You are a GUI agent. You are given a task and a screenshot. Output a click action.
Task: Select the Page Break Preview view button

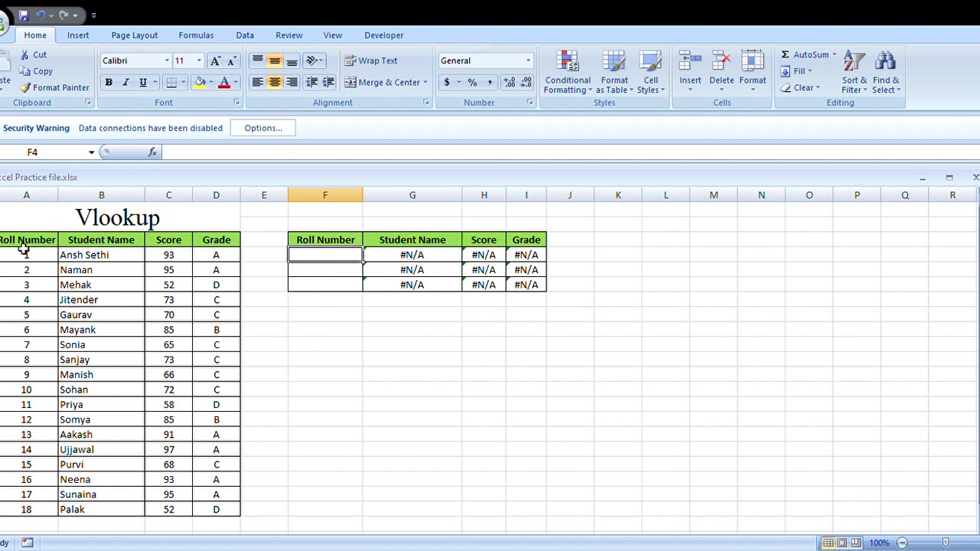pyautogui.click(x=856, y=543)
